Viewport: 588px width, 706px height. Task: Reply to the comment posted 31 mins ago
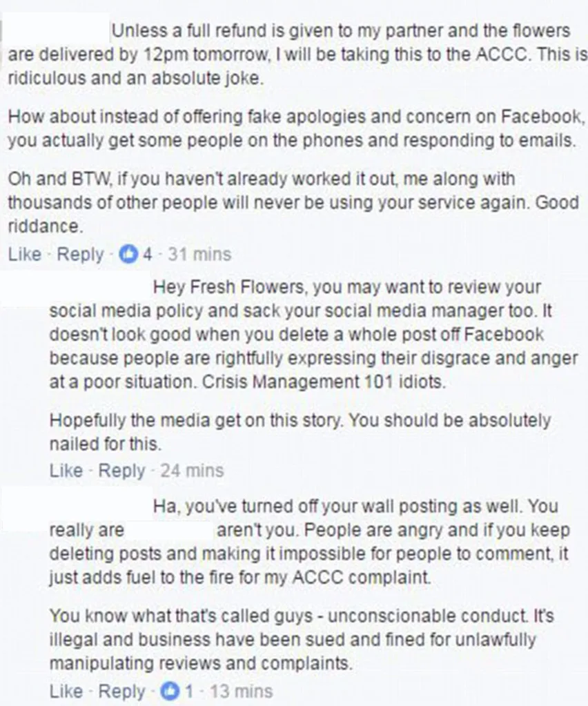click(80, 255)
